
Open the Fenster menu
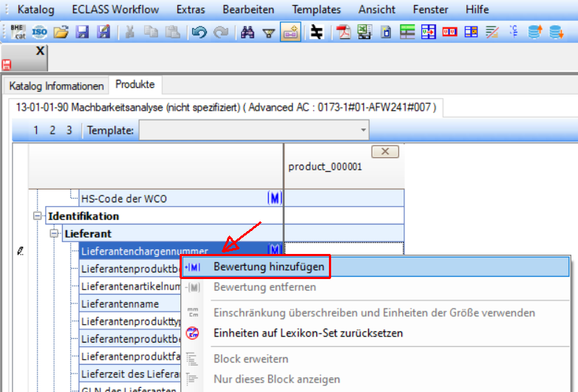point(430,9)
